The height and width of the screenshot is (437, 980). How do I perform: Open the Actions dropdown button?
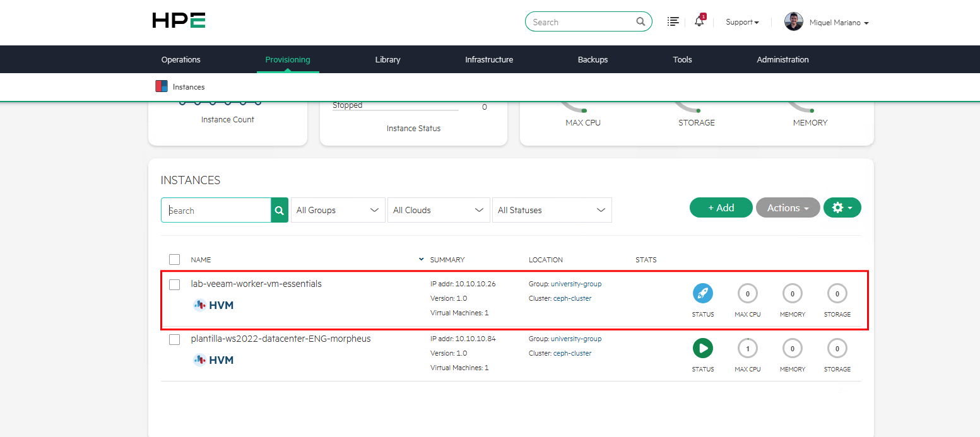click(788, 207)
